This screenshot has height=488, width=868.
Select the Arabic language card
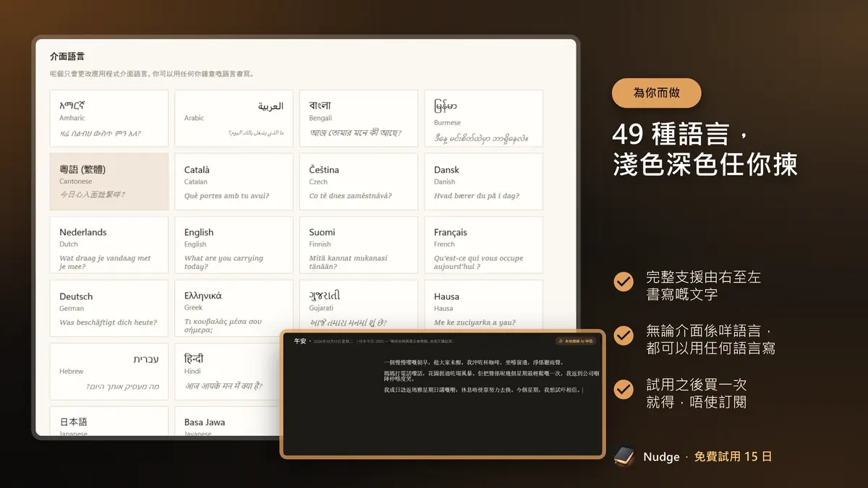(234, 119)
